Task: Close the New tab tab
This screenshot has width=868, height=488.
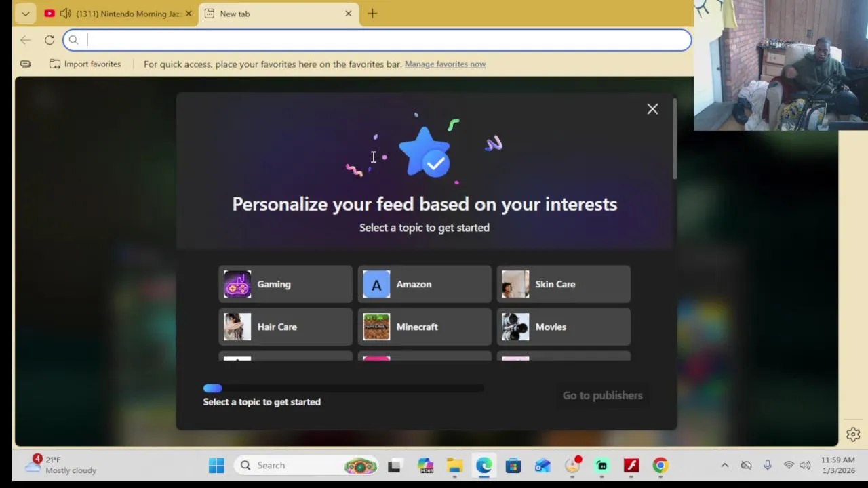Action: click(349, 14)
